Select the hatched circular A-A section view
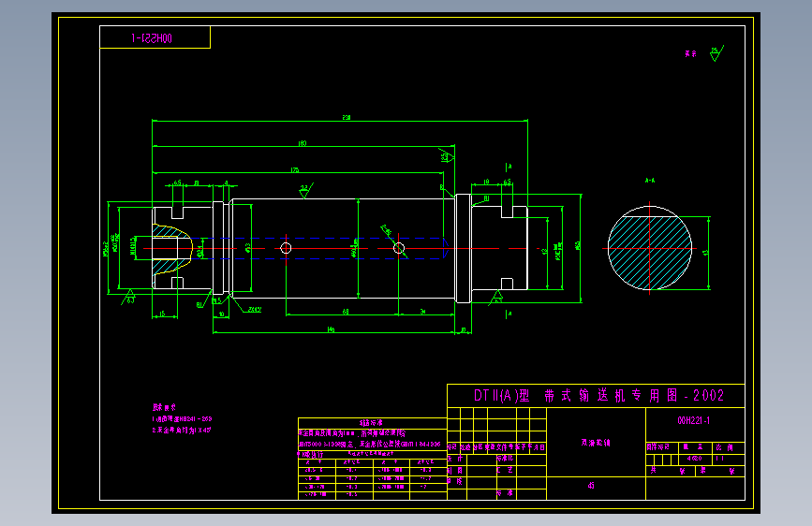The image size is (812, 526). coord(649,249)
